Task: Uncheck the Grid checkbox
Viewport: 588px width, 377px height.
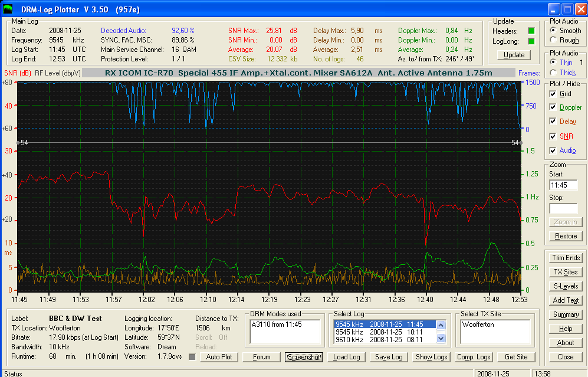Action: (x=553, y=94)
